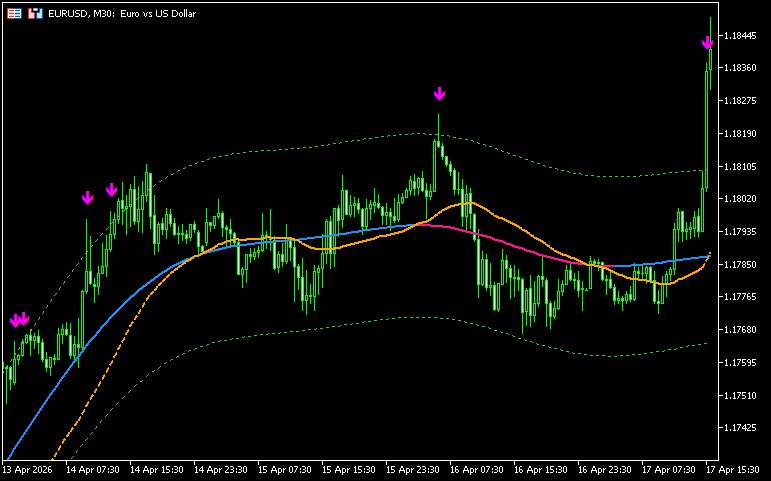Click the '14 Apr 07:30' time label
Screen dimensions: 771x481
tap(92, 470)
